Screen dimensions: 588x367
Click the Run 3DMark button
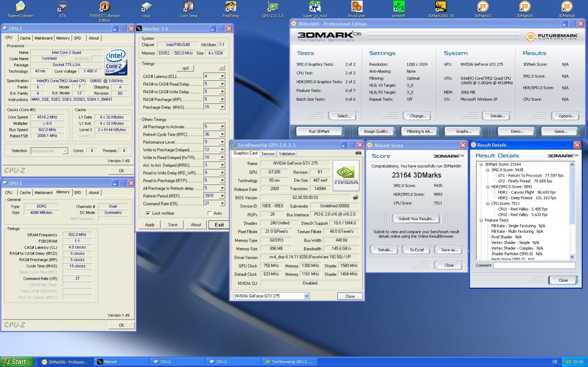319,132
